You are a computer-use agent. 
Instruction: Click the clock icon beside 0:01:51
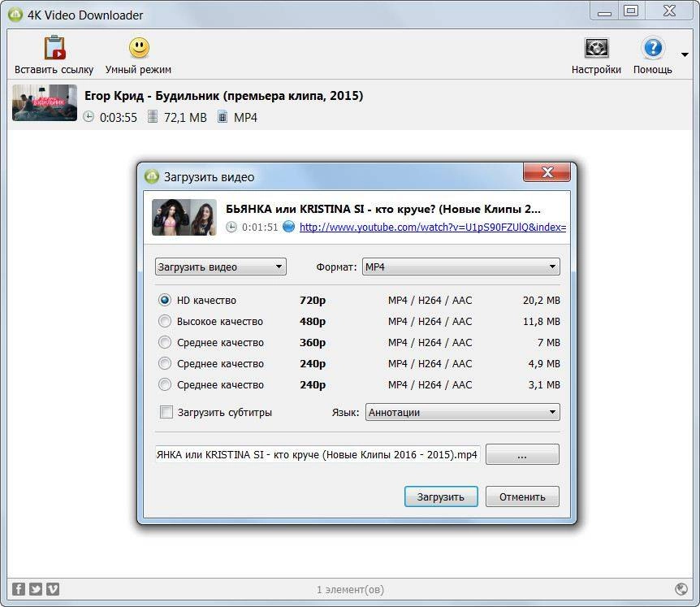coord(231,227)
